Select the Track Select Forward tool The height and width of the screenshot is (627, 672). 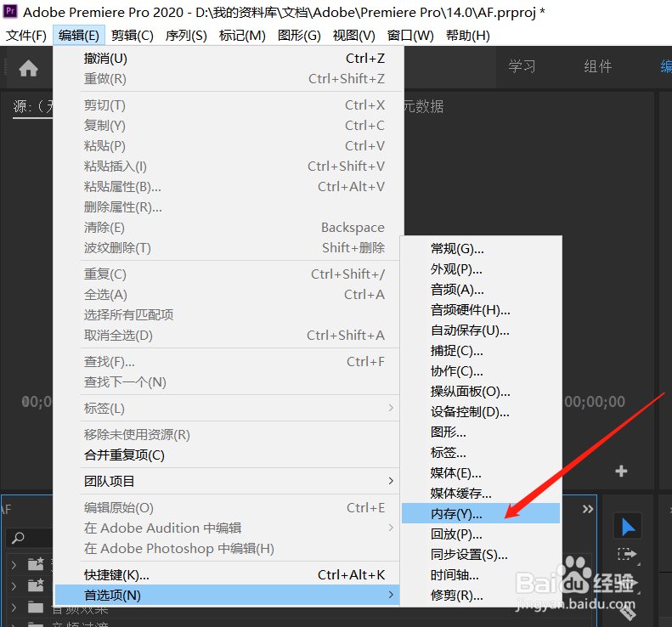628,554
